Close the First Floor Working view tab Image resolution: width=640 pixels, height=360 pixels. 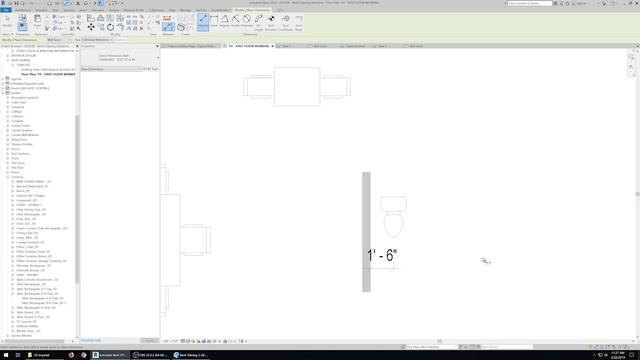click(273, 46)
